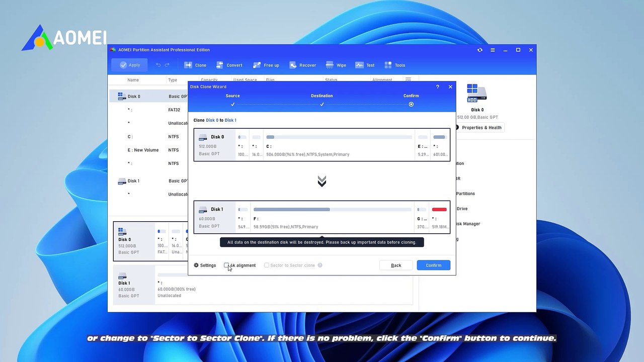Select the C: NTFS partition row
The height and width of the screenshot is (362, 644).
tap(149, 136)
